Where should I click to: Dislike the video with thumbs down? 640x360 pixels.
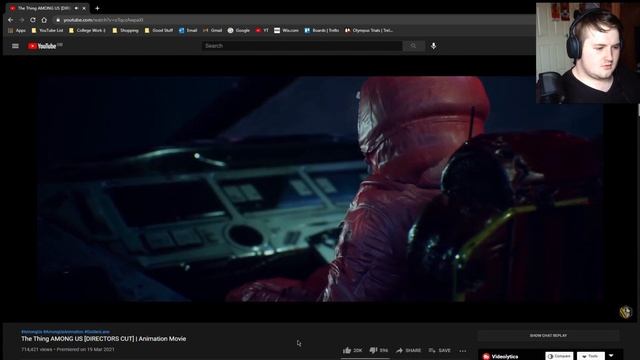[x=379, y=350]
